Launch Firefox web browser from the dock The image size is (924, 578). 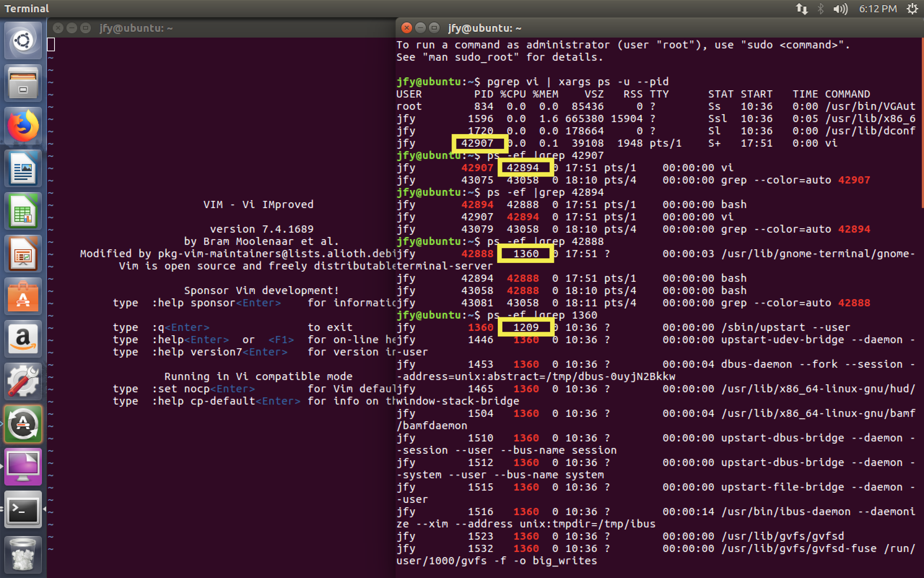(x=23, y=126)
